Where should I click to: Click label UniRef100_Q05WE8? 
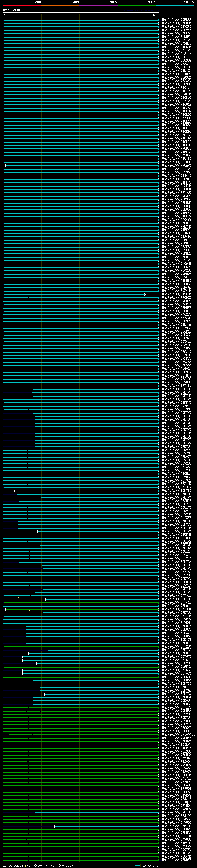click(177, 738)
